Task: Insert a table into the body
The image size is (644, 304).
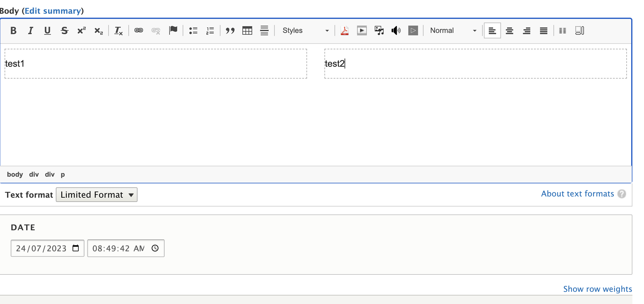Action: pyautogui.click(x=247, y=30)
